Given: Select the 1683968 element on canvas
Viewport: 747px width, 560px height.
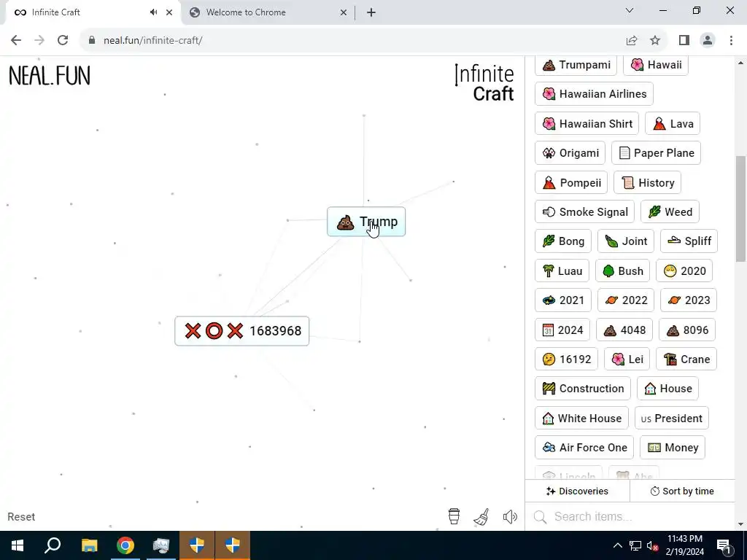Looking at the screenshot, I should pyautogui.click(x=242, y=331).
